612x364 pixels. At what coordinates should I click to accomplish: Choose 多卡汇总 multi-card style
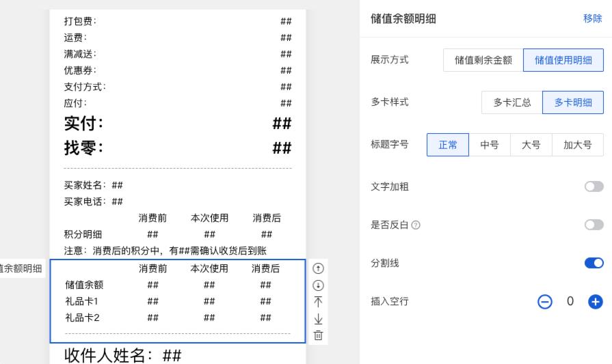(x=512, y=102)
